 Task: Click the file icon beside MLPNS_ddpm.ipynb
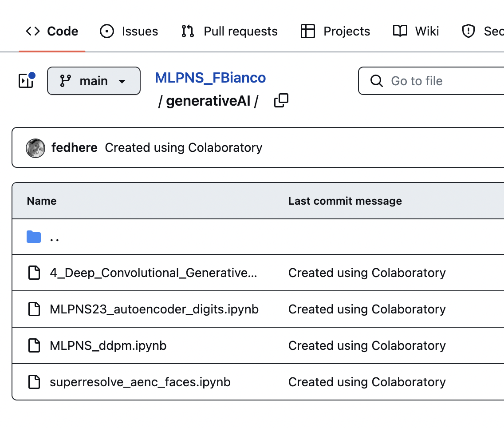pyautogui.click(x=34, y=345)
